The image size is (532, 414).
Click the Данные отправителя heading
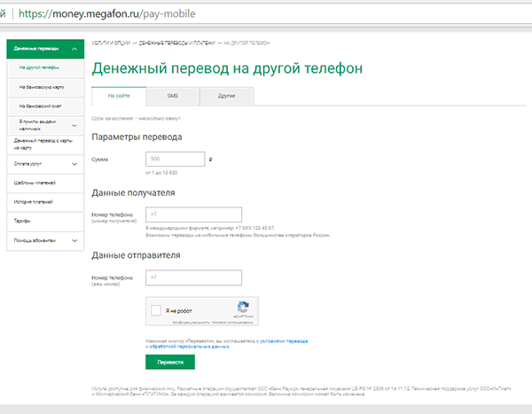click(136, 255)
